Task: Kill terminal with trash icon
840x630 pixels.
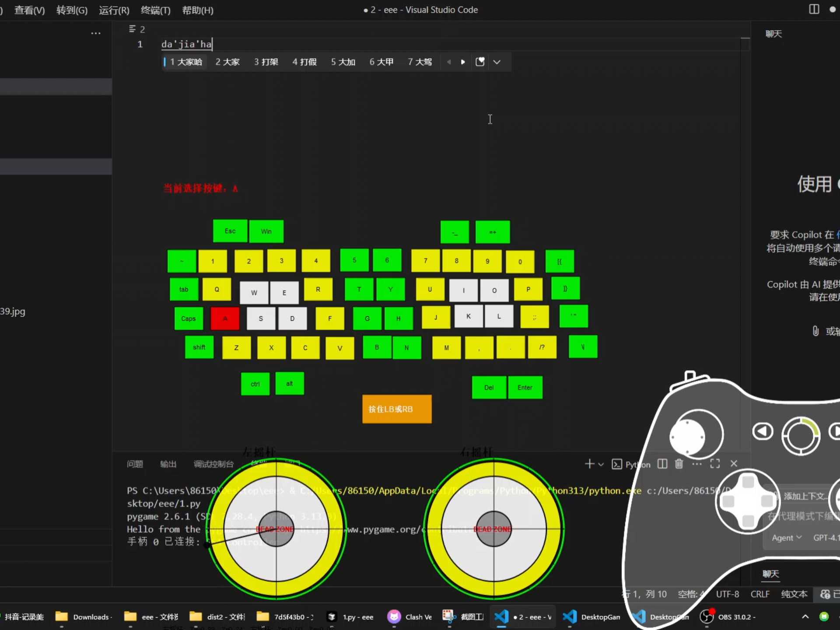Action: pyautogui.click(x=679, y=464)
